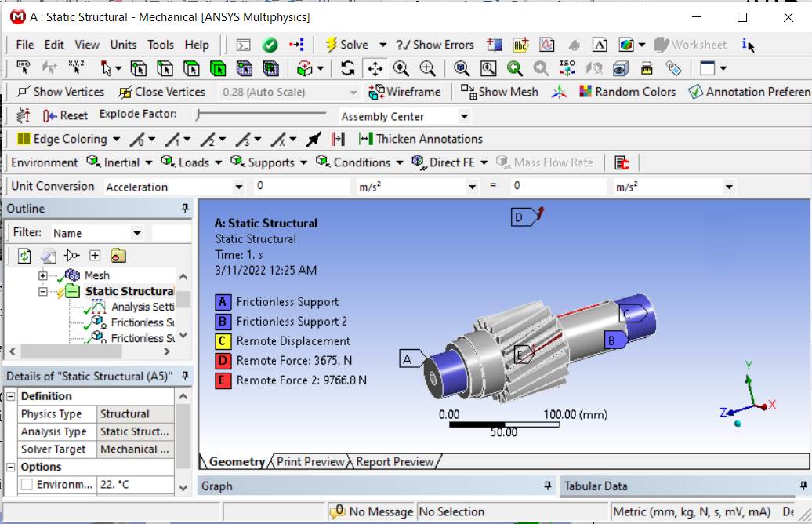This screenshot has width=812, height=524.
Task: Open the View menu
Action: pos(87,45)
